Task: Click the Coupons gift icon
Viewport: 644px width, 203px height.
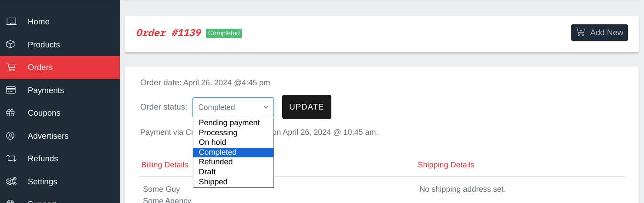Action: (11, 113)
